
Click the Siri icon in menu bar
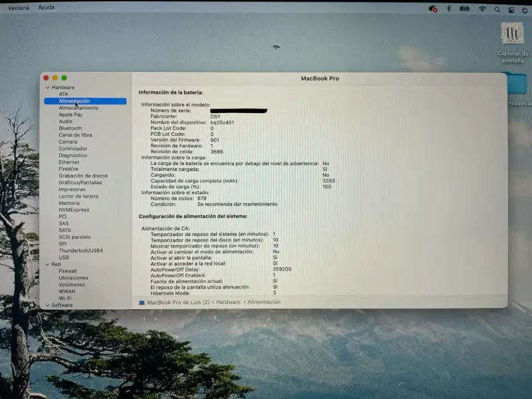(x=525, y=10)
